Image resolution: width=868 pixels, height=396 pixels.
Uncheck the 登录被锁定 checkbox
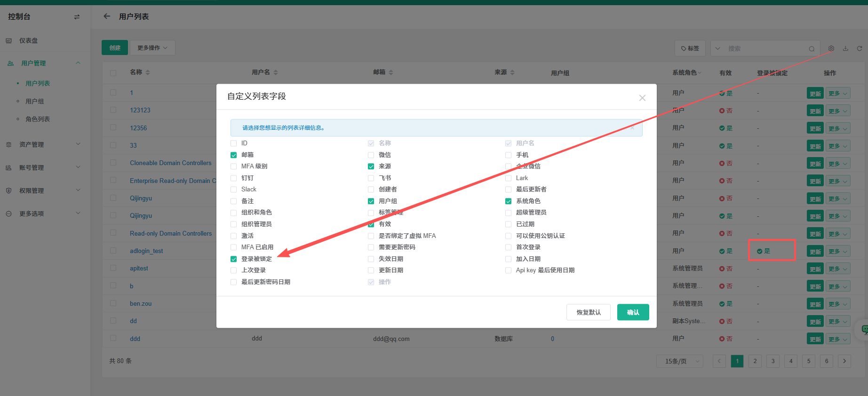tap(234, 259)
